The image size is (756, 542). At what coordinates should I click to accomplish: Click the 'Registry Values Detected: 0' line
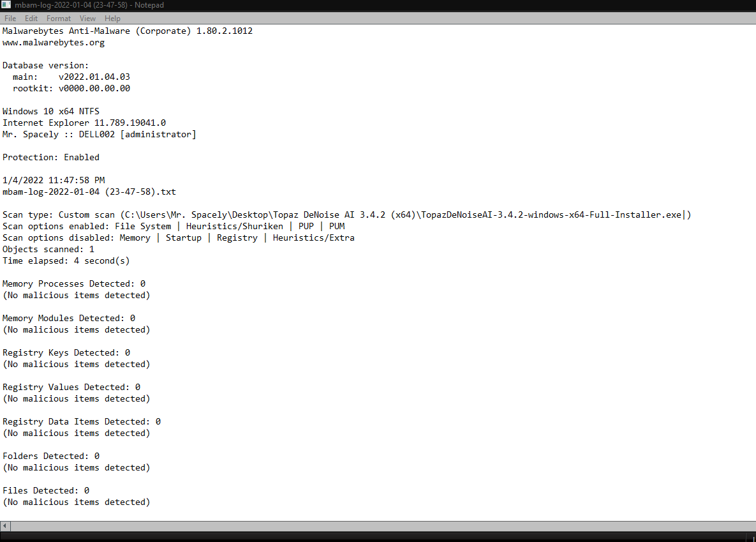point(71,387)
